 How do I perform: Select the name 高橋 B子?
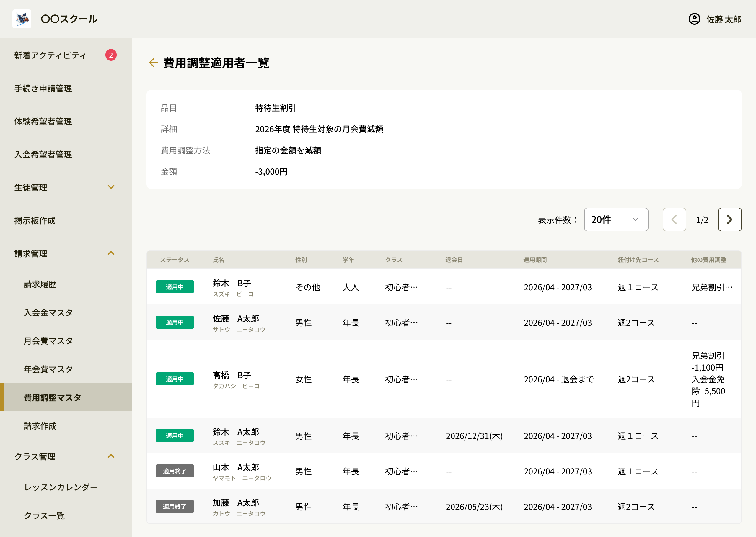(232, 375)
